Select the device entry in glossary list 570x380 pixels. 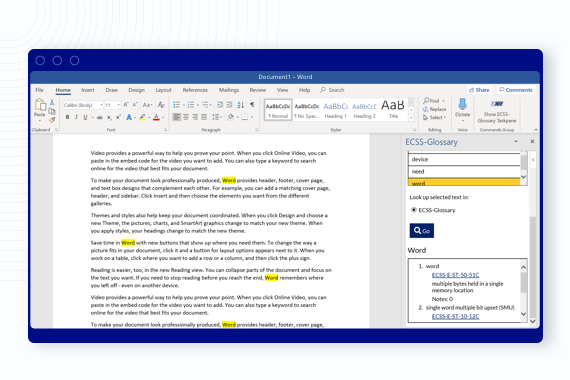pyautogui.click(x=464, y=159)
